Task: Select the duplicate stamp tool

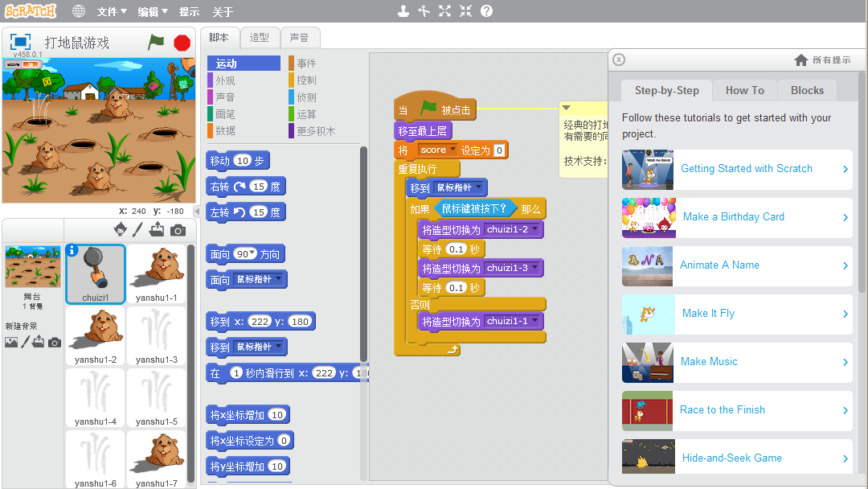Action: (403, 10)
